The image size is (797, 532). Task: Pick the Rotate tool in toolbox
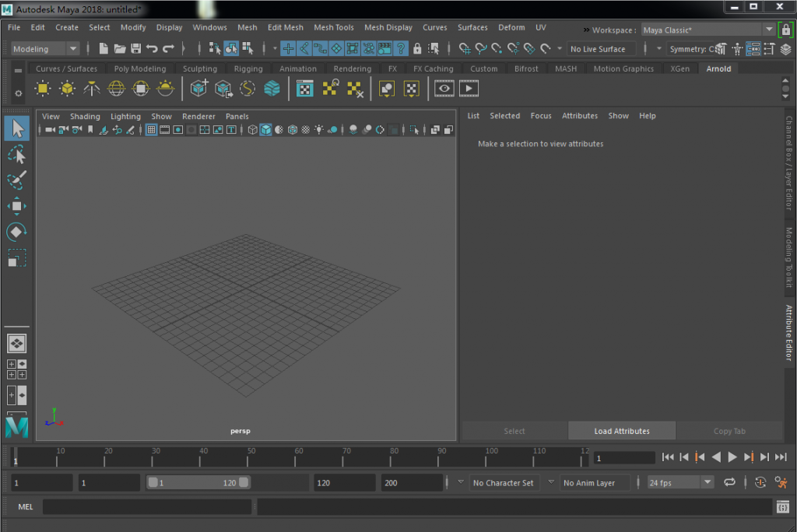click(16, 232)
